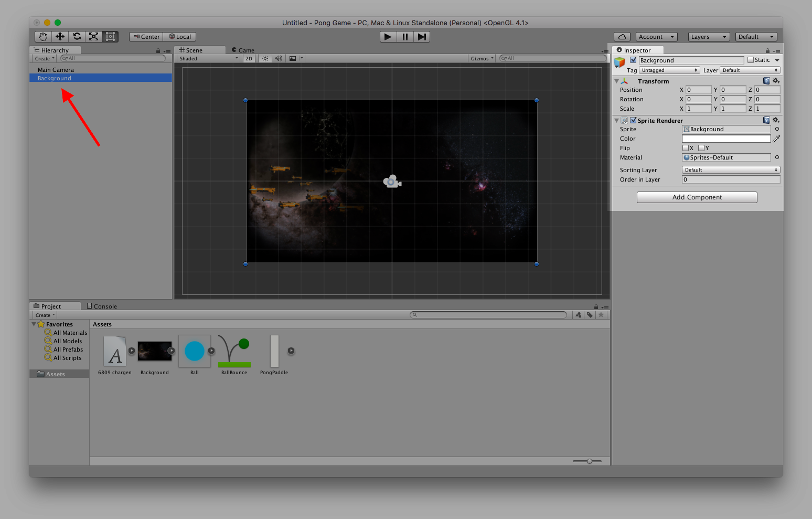Image resolution: width=812 pixels, height=519 pixels.
Task: Click the Pause button
Action: (405, 37)
